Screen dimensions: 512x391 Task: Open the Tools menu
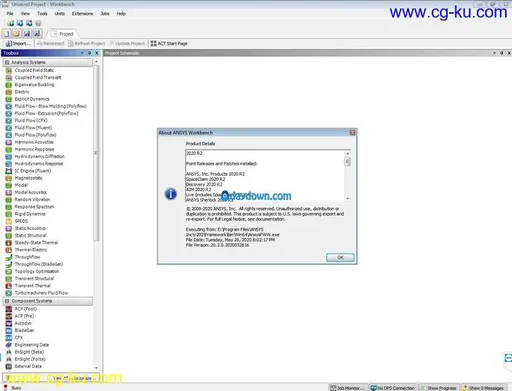(42, 14)
